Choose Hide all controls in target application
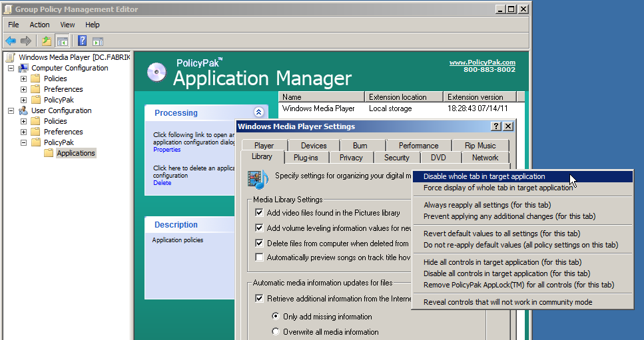Screen dimensions: 644x340 coord(522,262)
